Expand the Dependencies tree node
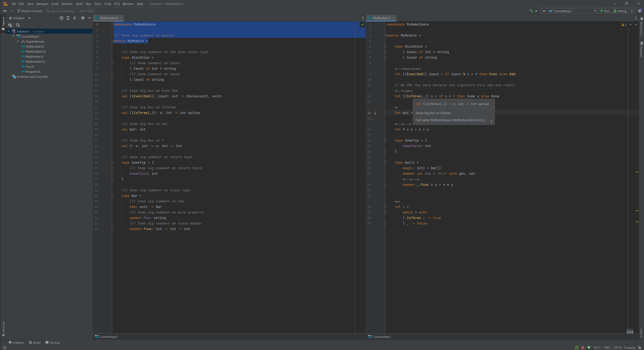 click(18, 42)
